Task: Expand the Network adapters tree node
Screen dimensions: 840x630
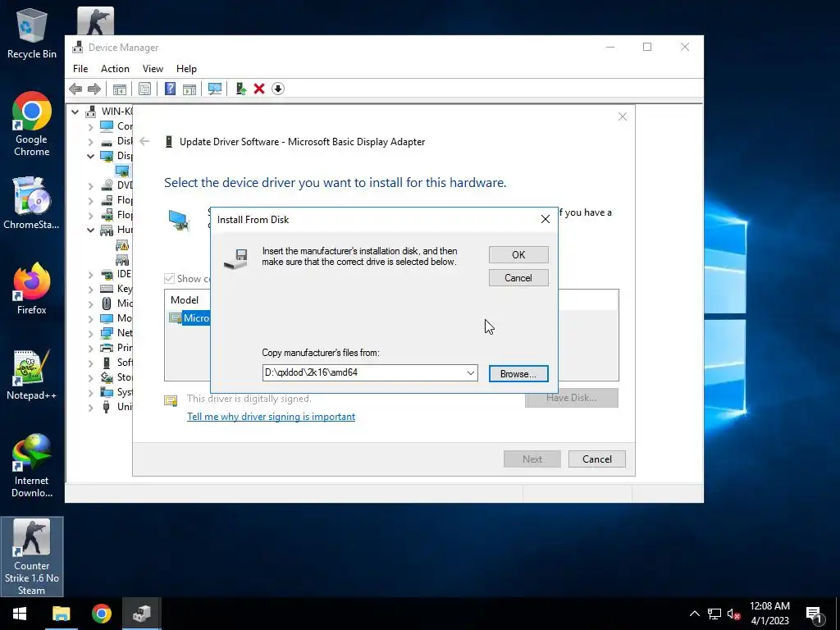Action: (90, 333)
